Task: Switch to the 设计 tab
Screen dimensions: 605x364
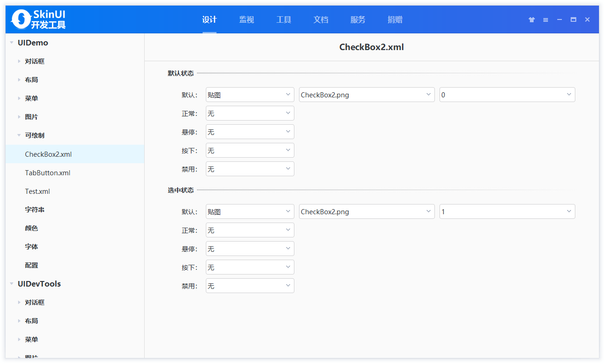Action: click(210, 19)
